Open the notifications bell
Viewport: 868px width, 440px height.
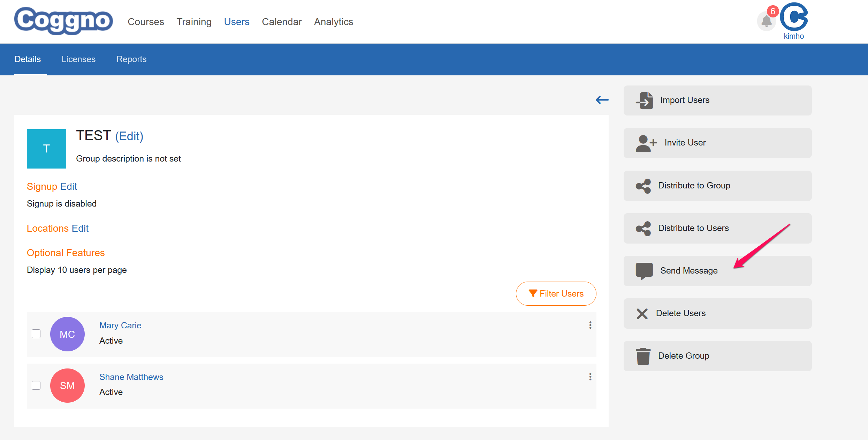coord(766,21)
